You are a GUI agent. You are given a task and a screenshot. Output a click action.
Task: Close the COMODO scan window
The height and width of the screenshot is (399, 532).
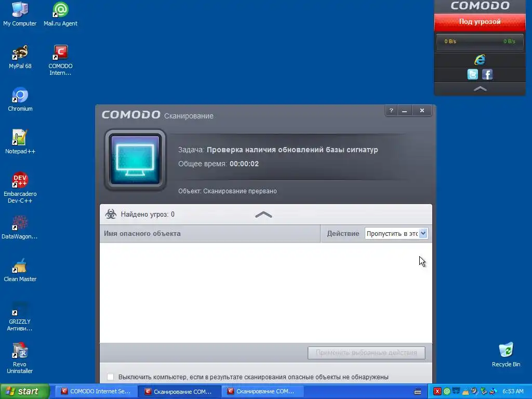(422, 111)
